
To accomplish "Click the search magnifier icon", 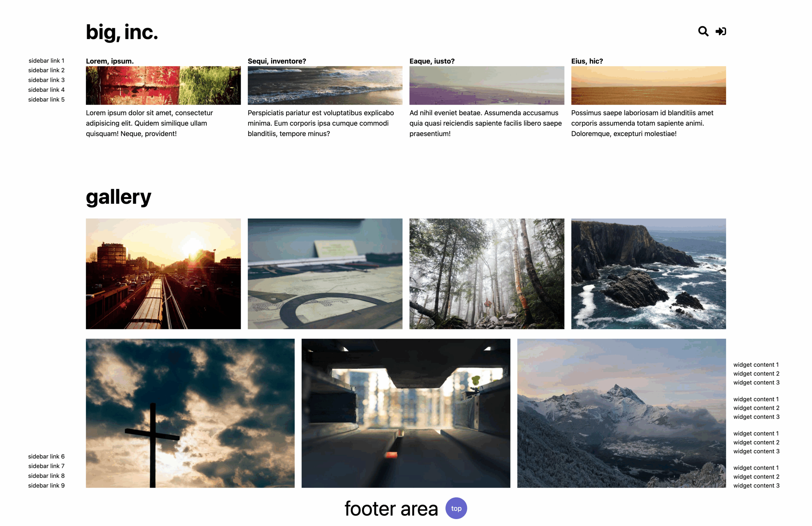I will [703, 31].
